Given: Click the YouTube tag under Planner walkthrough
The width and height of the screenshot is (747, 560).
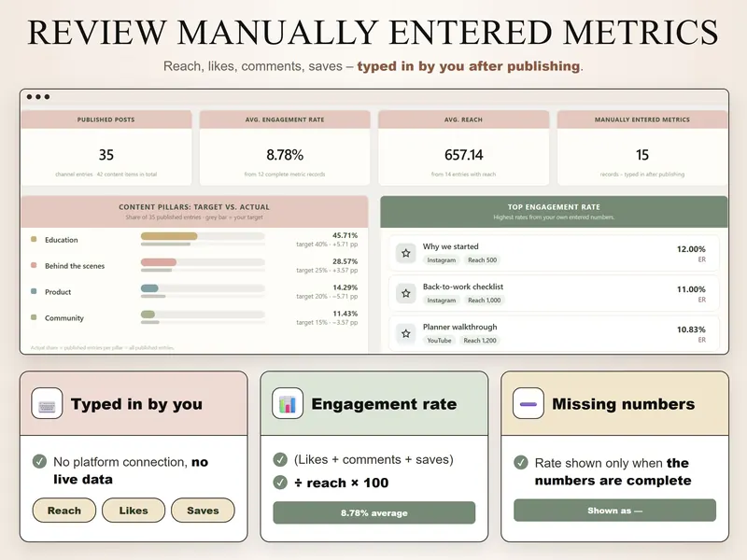Looking at the screenshot, I should click(x=439, y=341).
